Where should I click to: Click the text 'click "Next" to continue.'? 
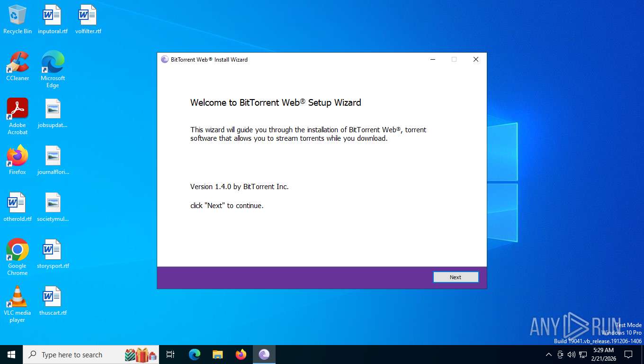coord(227,206)
